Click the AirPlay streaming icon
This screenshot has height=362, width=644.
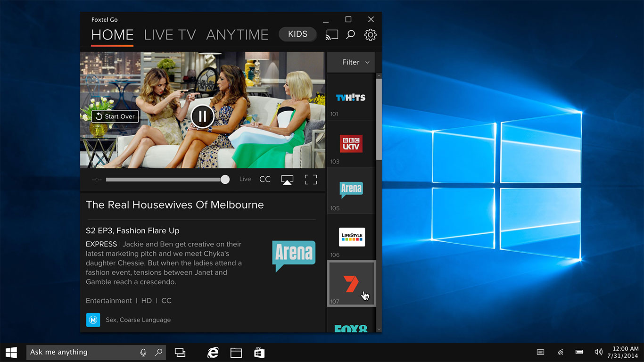pos(287,180)
